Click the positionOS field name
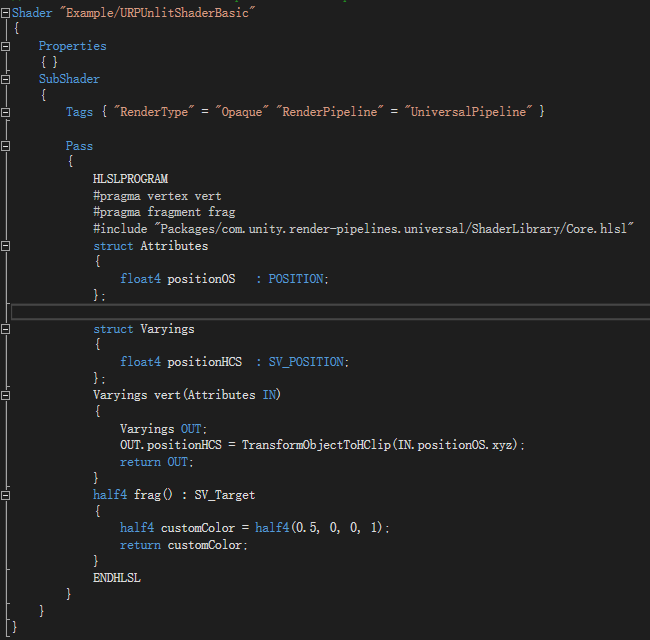 pos(201,279)
